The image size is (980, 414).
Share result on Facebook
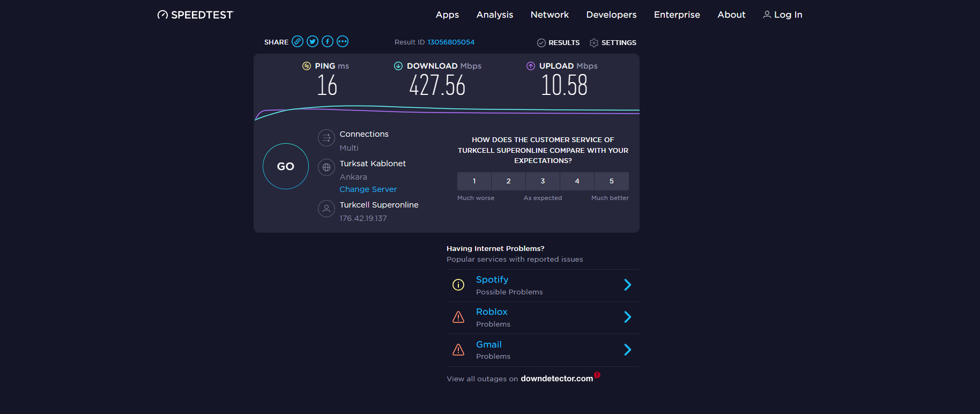click(x=328, y=41)
